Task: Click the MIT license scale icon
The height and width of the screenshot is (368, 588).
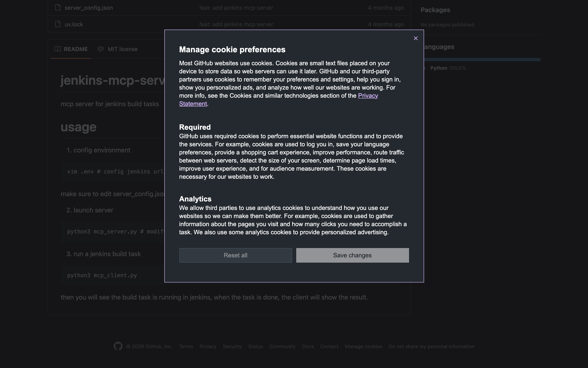Action: pyautogui.click(x=101, y=49)
